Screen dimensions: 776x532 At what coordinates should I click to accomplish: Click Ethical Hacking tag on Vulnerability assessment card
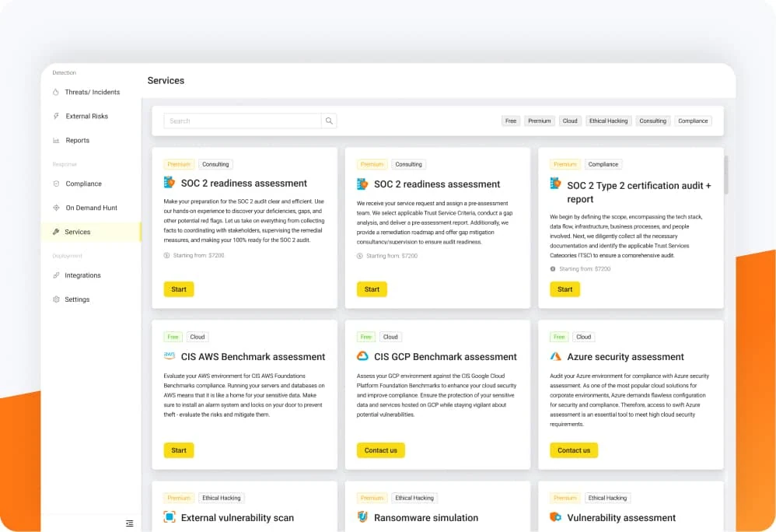tap(607, 498)
